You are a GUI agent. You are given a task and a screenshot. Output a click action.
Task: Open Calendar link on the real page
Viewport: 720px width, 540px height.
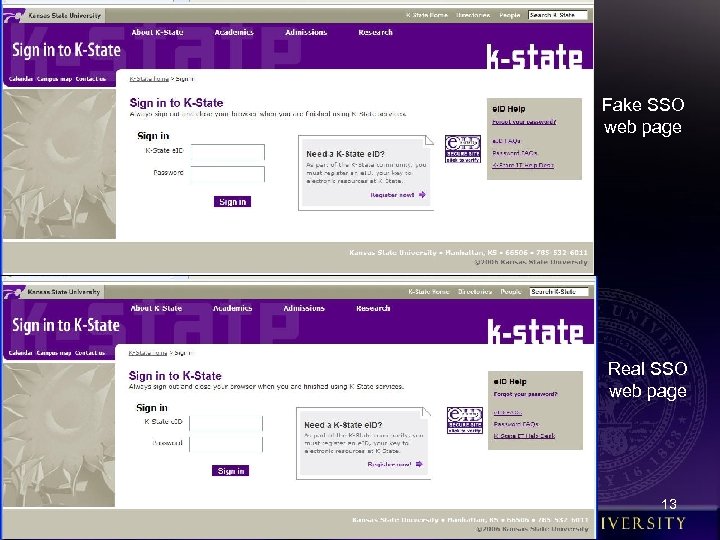click(x=20, y=353)
